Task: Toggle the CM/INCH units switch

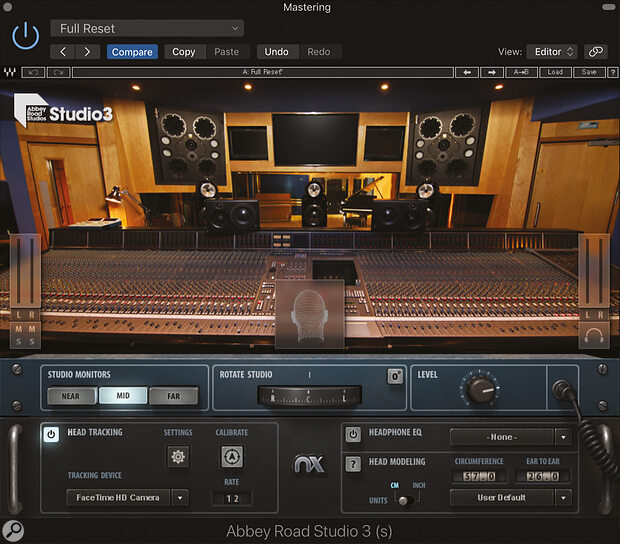Action: point(406,501)
